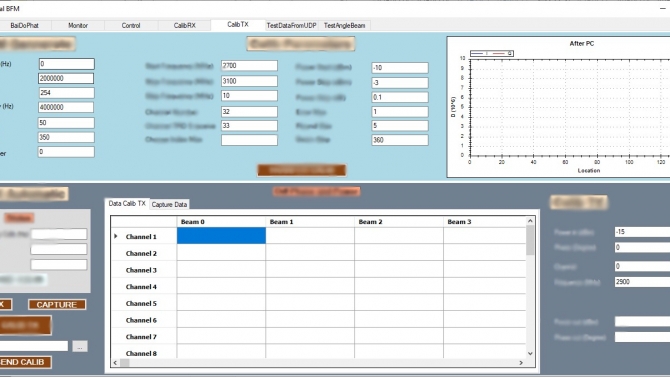Image resolution: width=670 pixels, height=377 pixels.
Task: Click the empty path field beside the '...' button
Action: point(34,346)
